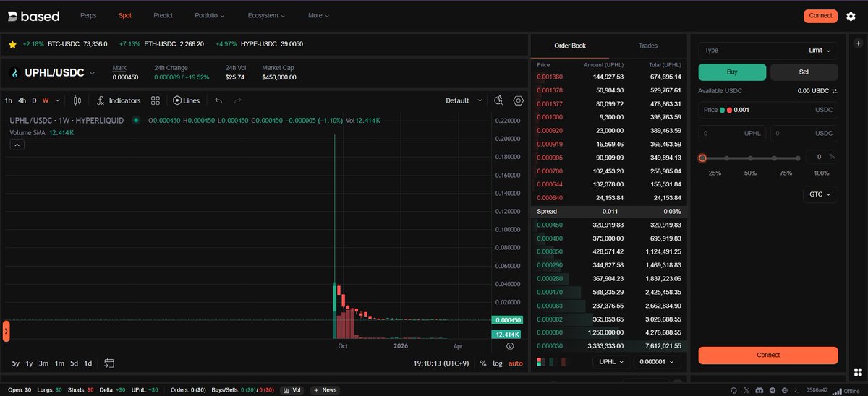Image resolution: width=868 pixels, height=396 pixels.
Task: Click the large Connect button in order panel
Action: pos(768,355)
